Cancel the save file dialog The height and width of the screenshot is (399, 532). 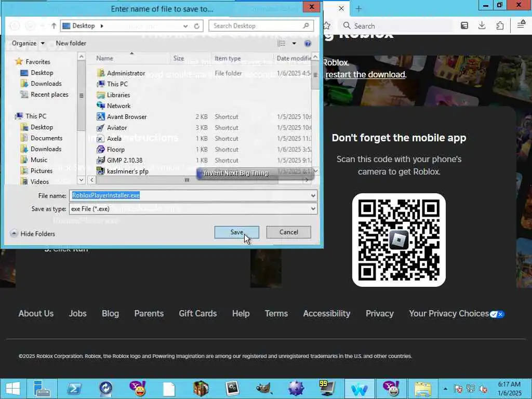288,232
